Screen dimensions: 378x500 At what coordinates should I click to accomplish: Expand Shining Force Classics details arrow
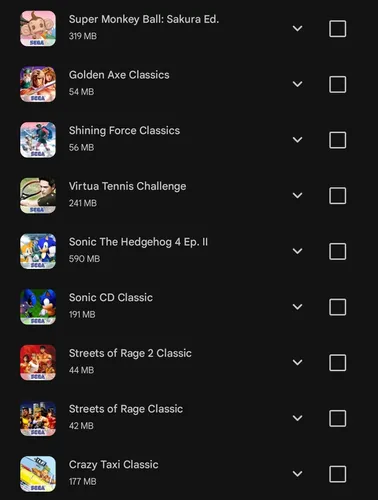coord(297,140)
